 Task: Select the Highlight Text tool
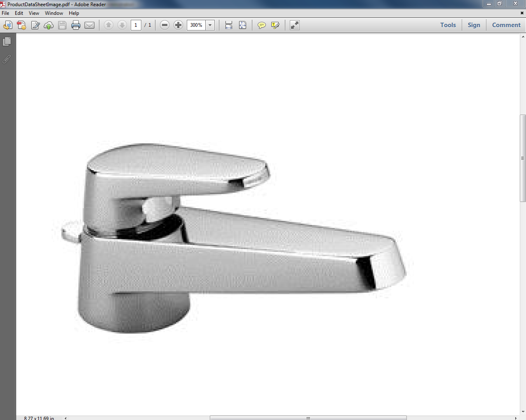coord(275,25)
